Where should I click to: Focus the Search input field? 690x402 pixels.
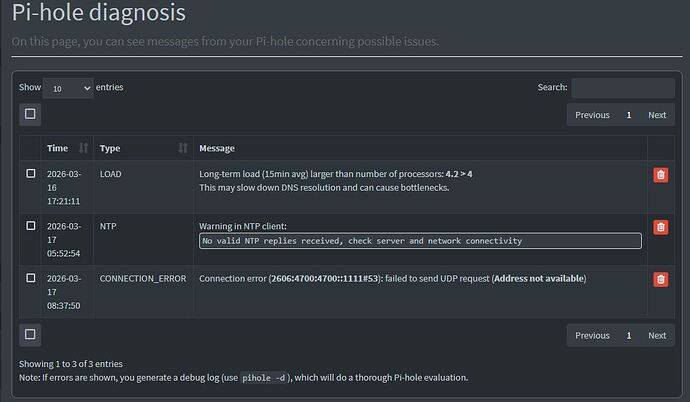623,88
